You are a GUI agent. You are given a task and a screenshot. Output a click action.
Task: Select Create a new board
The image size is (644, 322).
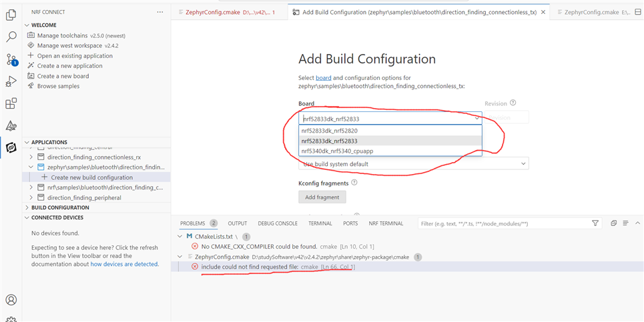click(58, 76)
